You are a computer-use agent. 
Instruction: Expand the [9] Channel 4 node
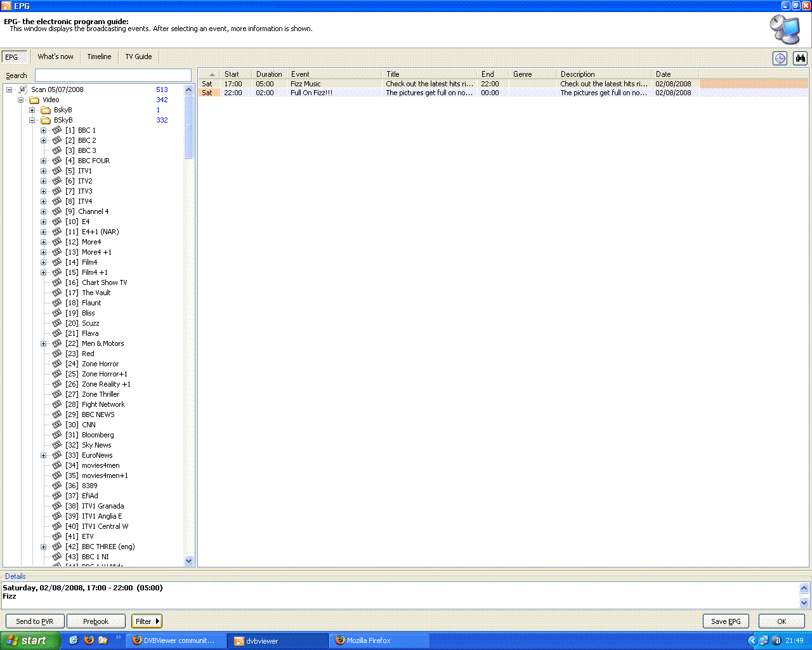pos(44,211)
